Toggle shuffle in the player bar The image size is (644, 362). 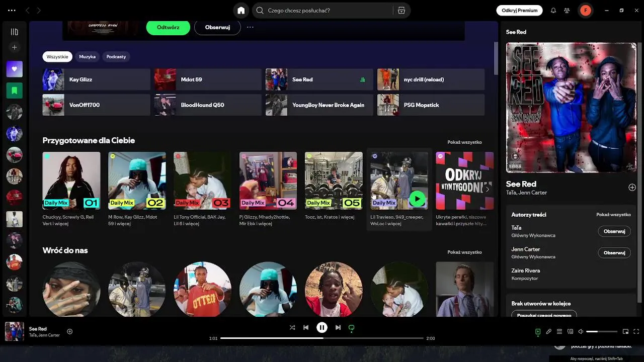tap(292, 327)
